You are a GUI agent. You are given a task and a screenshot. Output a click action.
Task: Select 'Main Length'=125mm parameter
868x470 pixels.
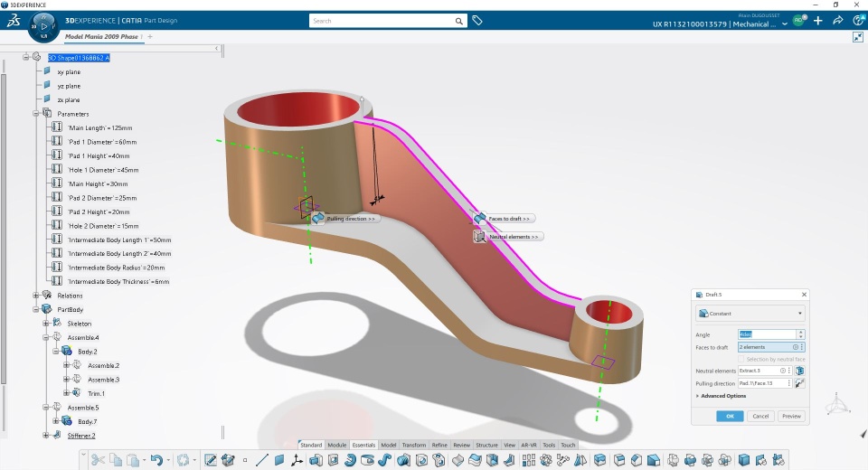[99, 127]
